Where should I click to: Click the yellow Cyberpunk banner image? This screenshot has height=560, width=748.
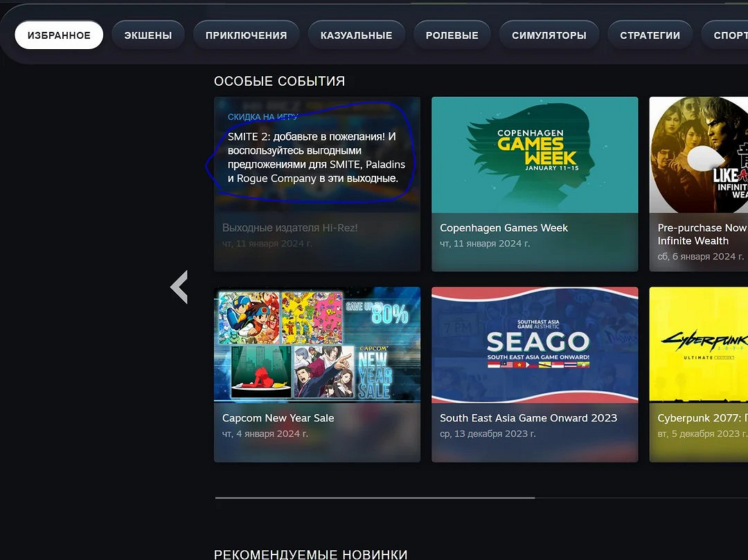tap(698, 344)
